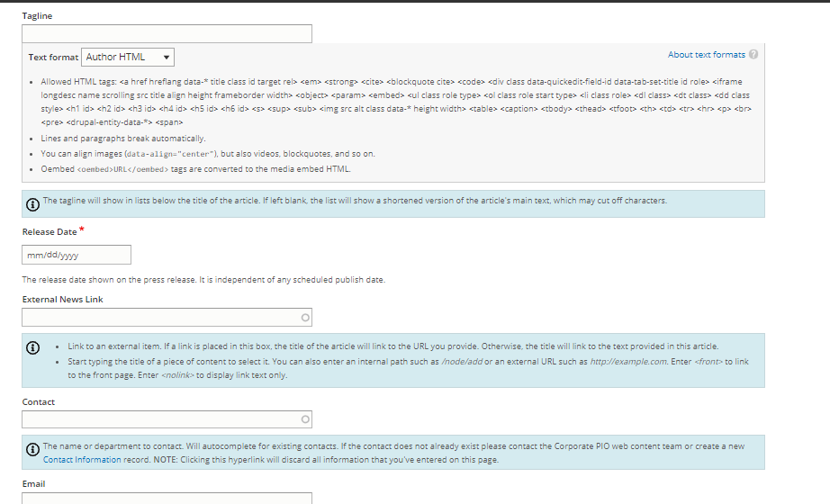This screenshot has width=830, height=504.
Task: Click the Release Date label
Action: [50, 232]
